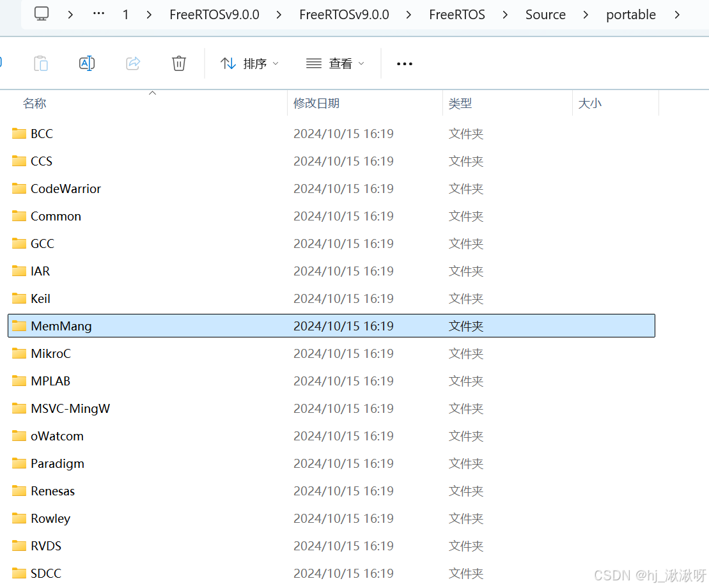Select the Rowley folder icon
This screenshot has height=588, width=709.
(x=19, y=518)
